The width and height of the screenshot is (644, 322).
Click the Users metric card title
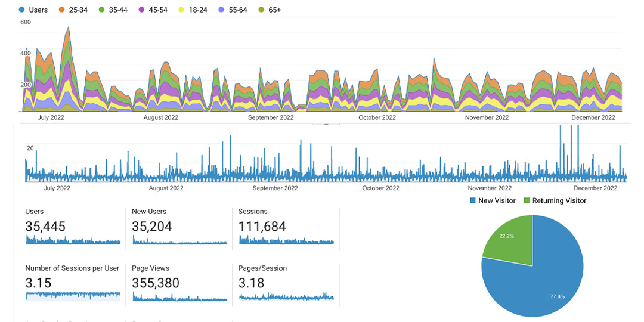pyautogui.click(x=34, y=212)
